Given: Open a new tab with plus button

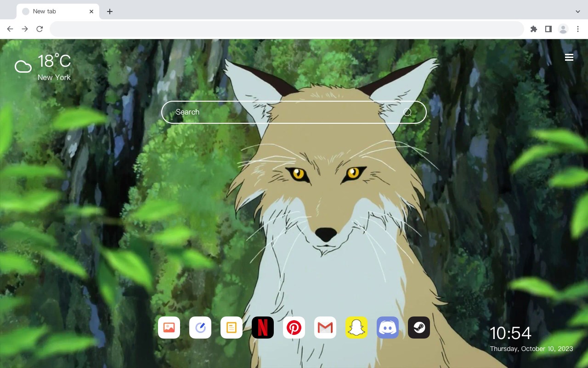Looking at the screenshot, I should click(109, 11).
